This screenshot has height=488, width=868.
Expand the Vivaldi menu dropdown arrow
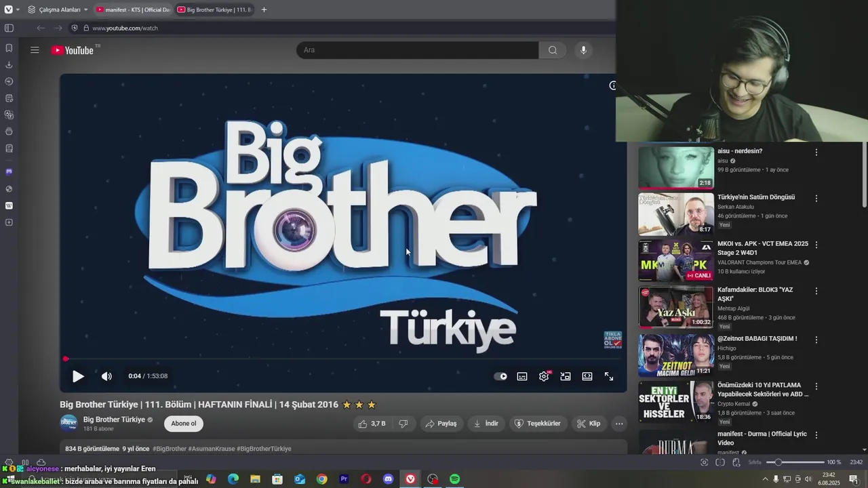[18, 9]
